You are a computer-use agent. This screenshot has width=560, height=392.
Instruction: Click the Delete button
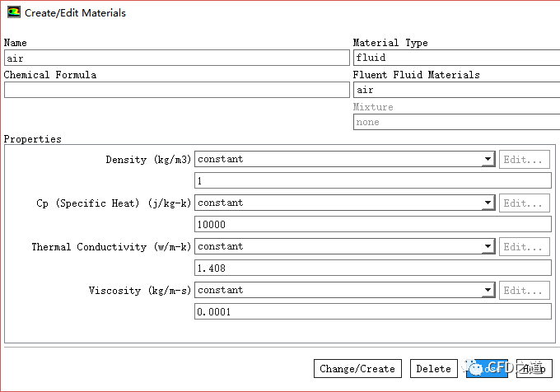pos(433,369)
